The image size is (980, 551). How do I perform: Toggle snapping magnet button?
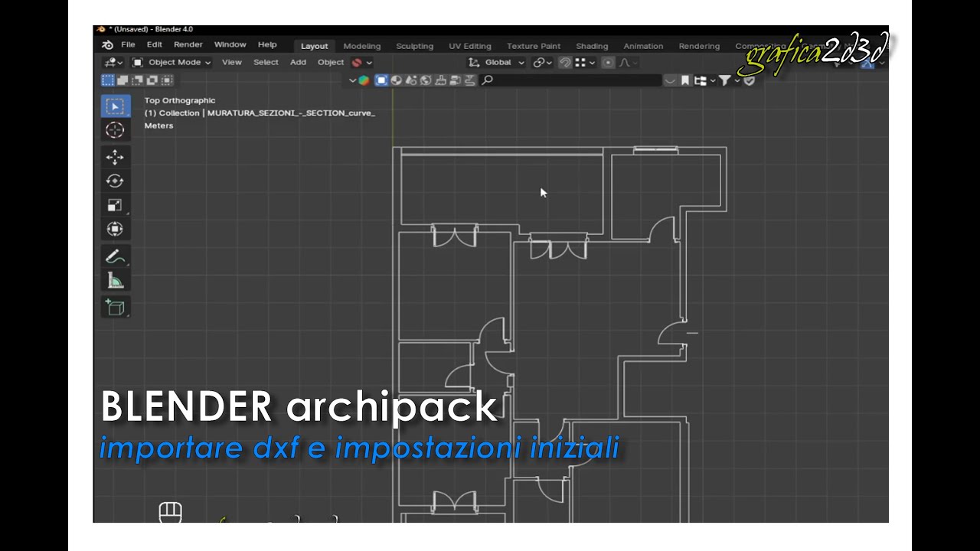(565, 63)
